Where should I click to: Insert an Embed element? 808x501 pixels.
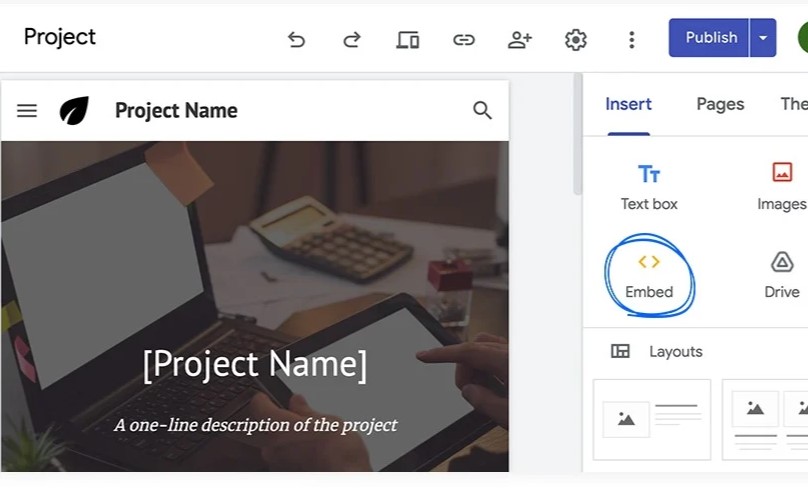pos(649,275)
